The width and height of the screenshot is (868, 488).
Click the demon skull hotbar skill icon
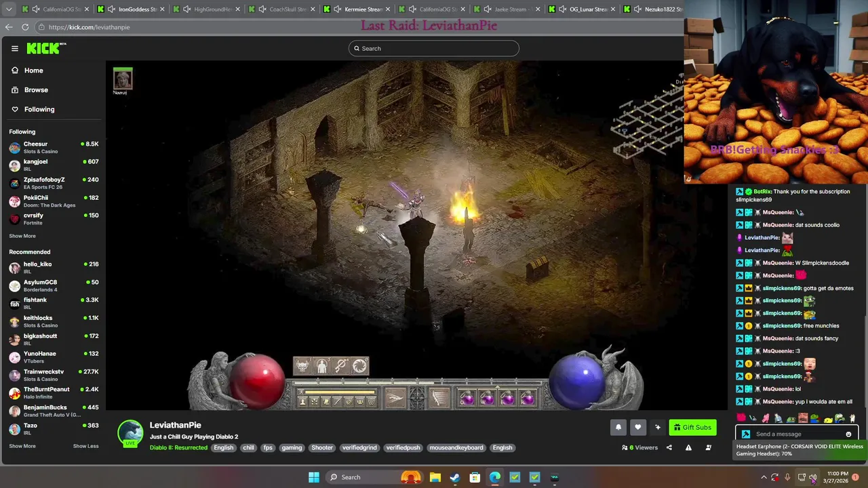click(302, 366)
